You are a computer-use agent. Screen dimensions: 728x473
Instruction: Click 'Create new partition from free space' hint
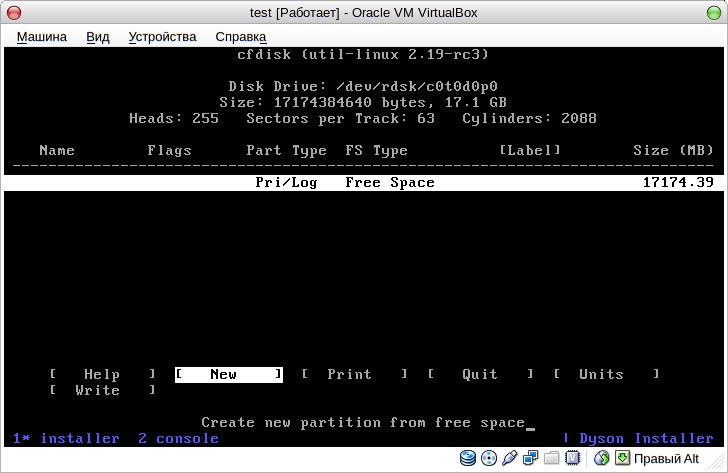point(363,422)
